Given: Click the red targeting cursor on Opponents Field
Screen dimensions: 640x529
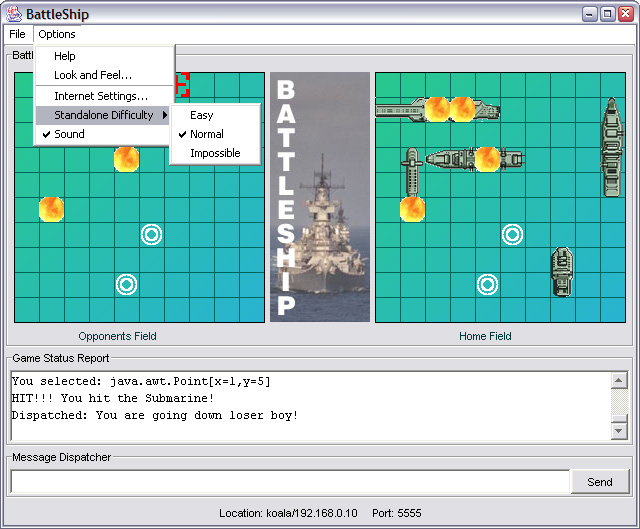Looking at the screenshot, I should (x=182, y=85).
